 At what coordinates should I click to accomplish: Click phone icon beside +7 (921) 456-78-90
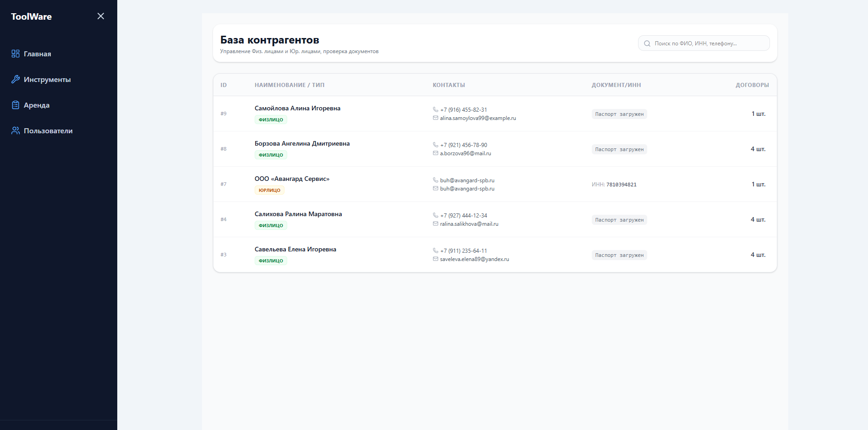(x=436, y=145)
